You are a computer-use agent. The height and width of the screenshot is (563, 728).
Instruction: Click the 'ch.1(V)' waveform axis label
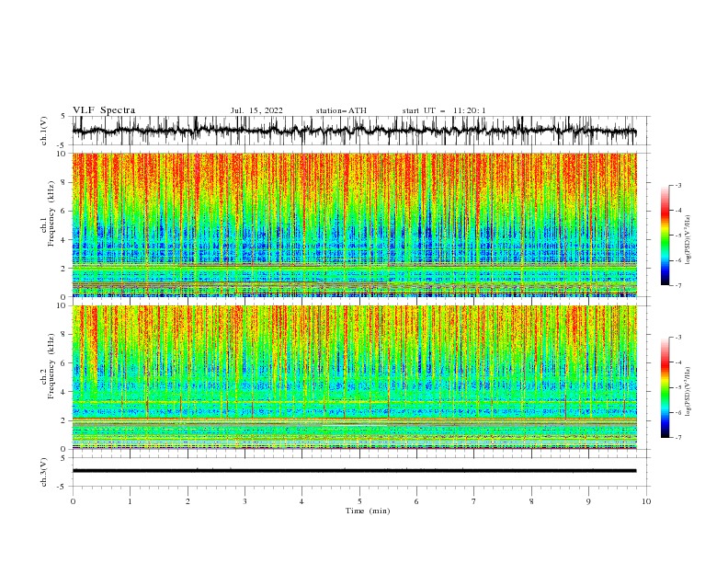44,131
